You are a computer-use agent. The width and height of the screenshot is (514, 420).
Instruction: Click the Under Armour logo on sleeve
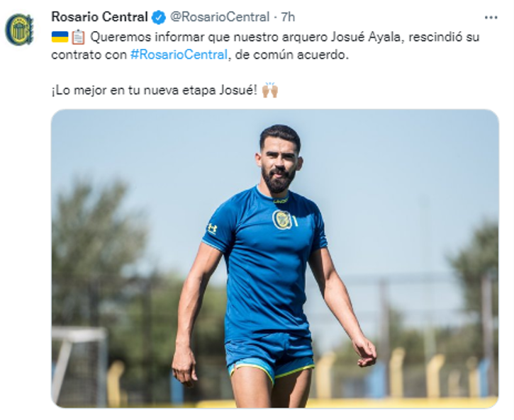pyautogui.click(x=212, y=229)
